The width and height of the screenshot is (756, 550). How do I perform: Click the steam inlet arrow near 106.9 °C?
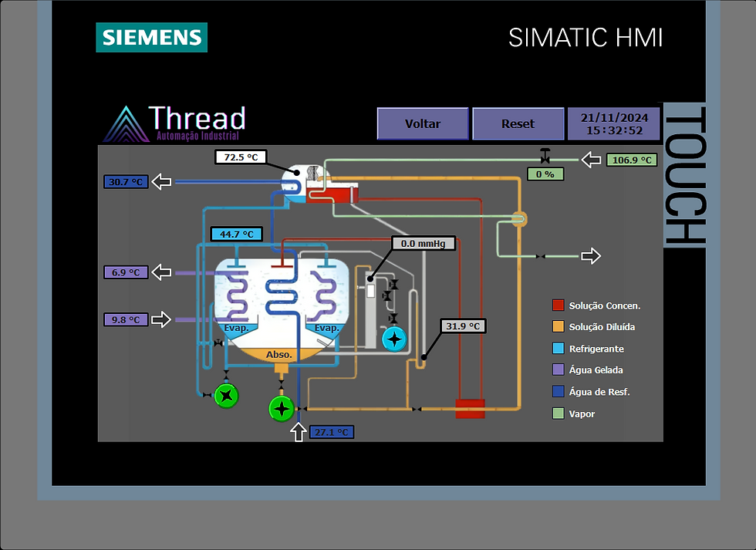591,160
